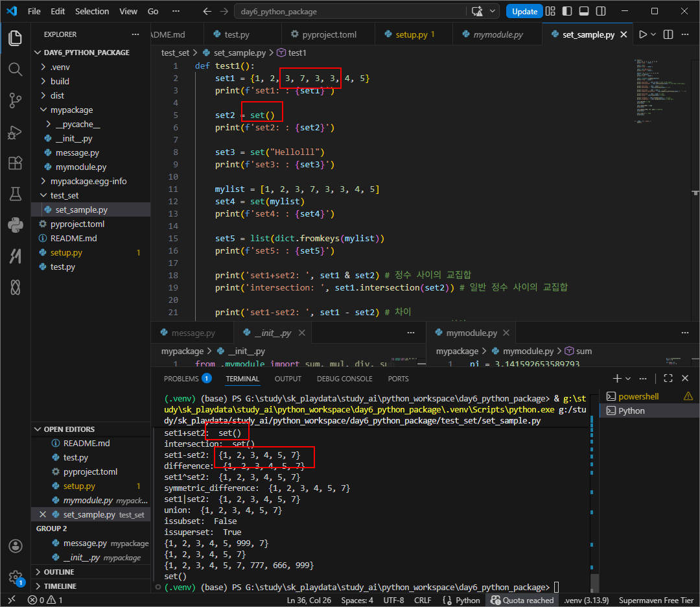Open the Copilot chat icon in title bar

(x=477, y=11)
